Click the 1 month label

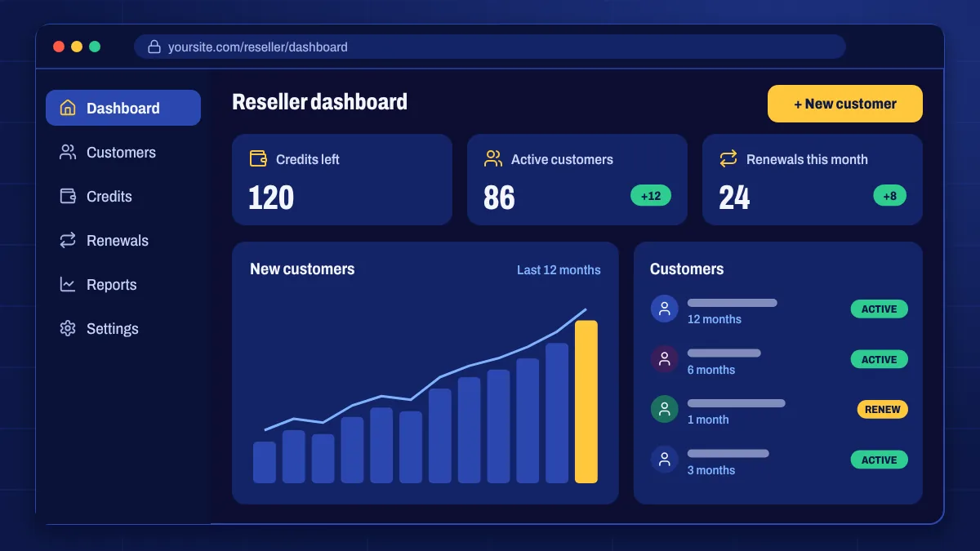(708, 420)
